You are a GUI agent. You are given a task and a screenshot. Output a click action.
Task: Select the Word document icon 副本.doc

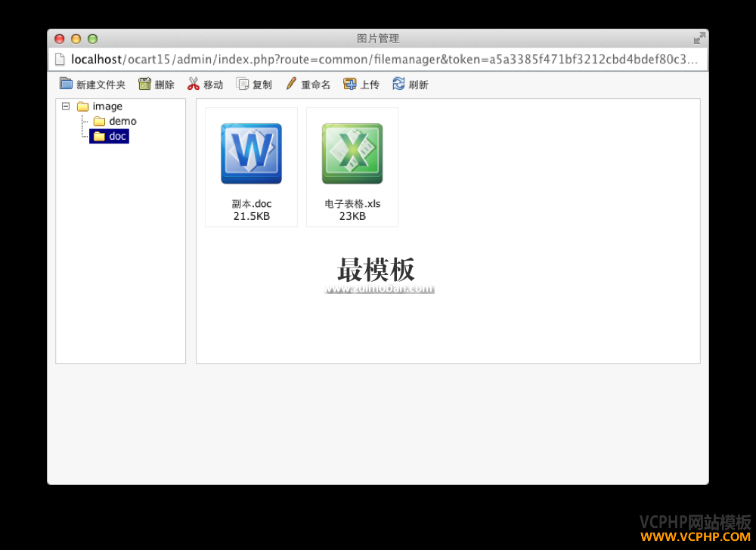point(251,153)
